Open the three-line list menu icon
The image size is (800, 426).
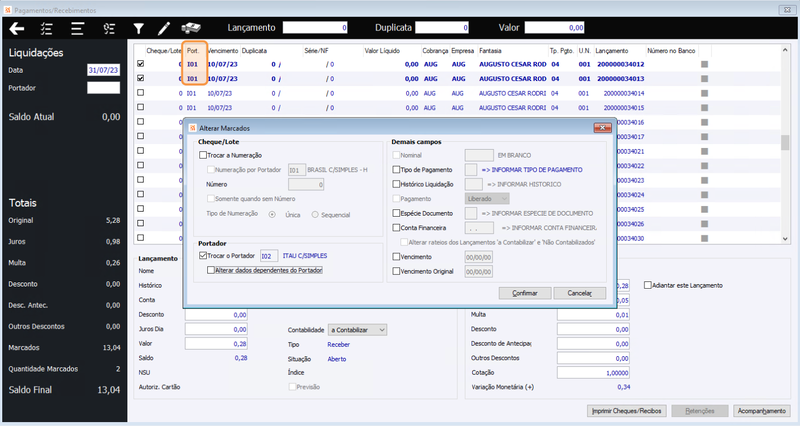77,29
